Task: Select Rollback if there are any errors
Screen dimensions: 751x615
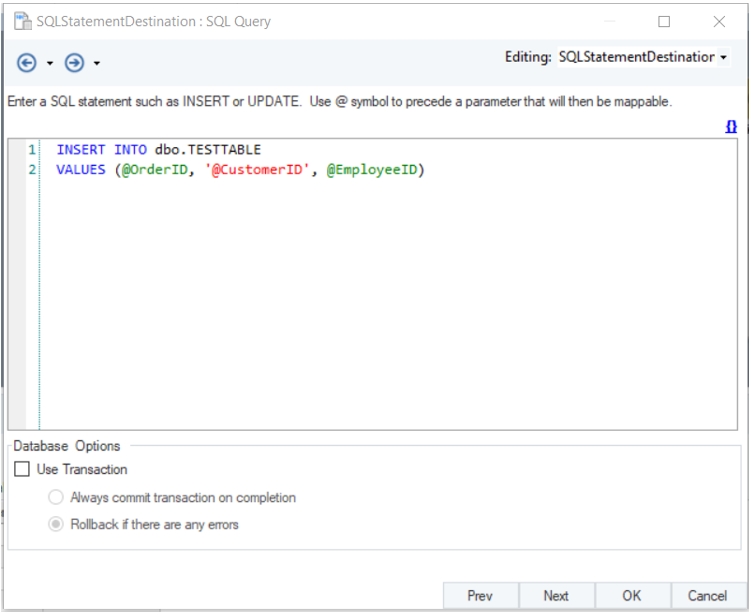Action: (57, 524)
